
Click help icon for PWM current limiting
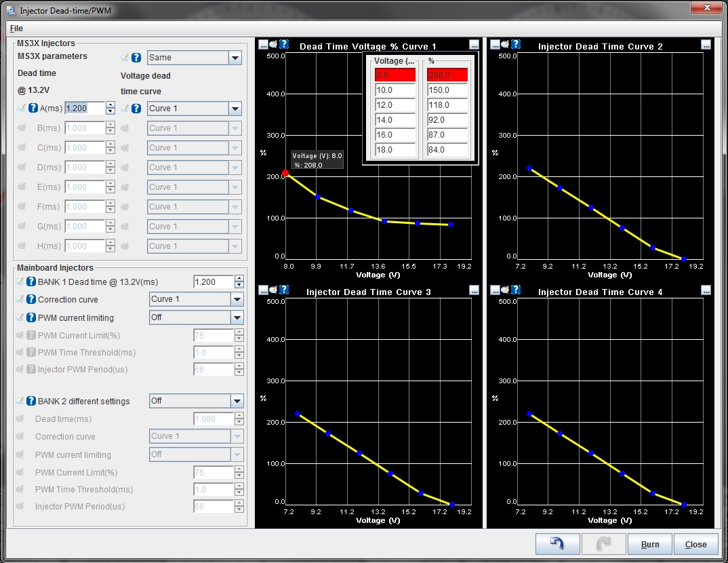click(x=31, y=317)
